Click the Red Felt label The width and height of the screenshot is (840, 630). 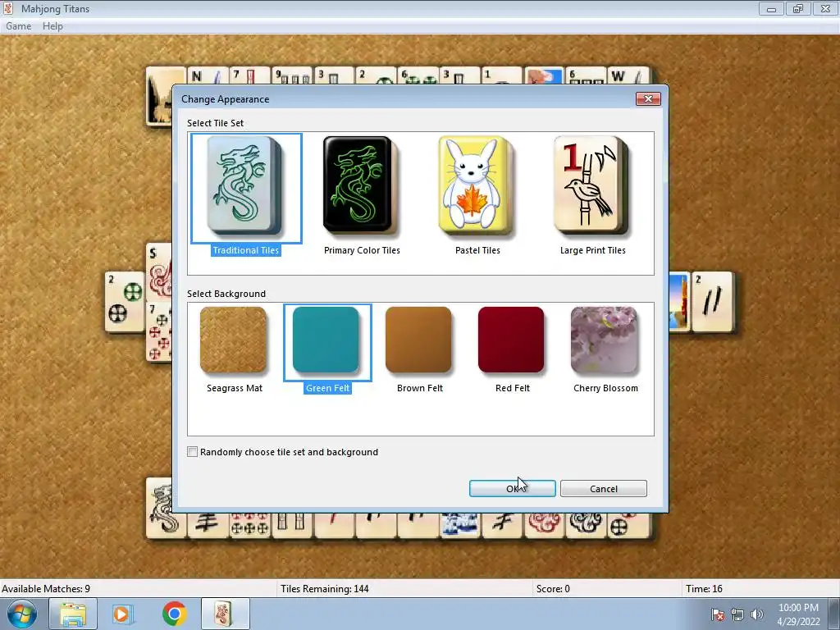pyautogui.click(x=513, y=388)
